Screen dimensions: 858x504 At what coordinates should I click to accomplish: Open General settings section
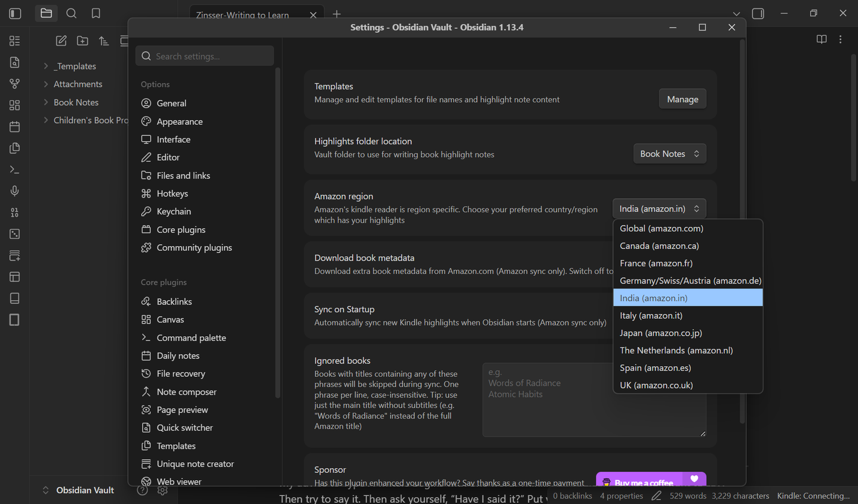coord(205,103)
